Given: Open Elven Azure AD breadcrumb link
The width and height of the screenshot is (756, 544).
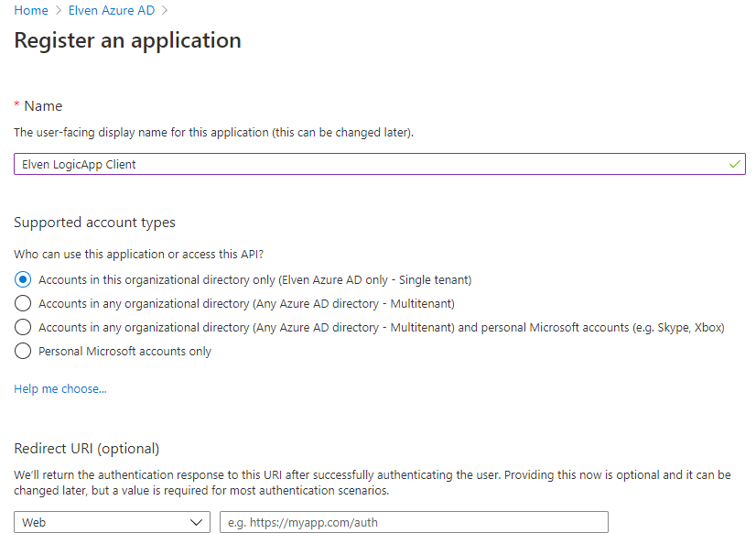Looking at the screenshot, I should pos(112,10).
